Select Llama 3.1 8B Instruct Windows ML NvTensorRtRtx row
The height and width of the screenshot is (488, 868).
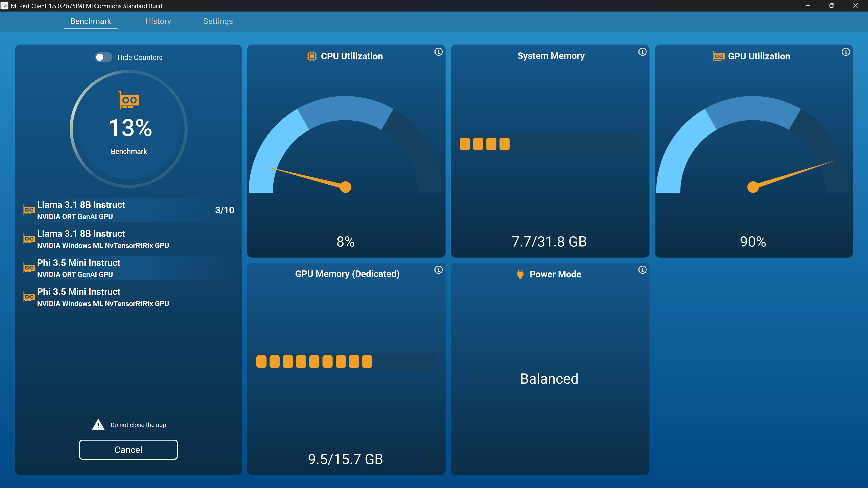(129, 239)
